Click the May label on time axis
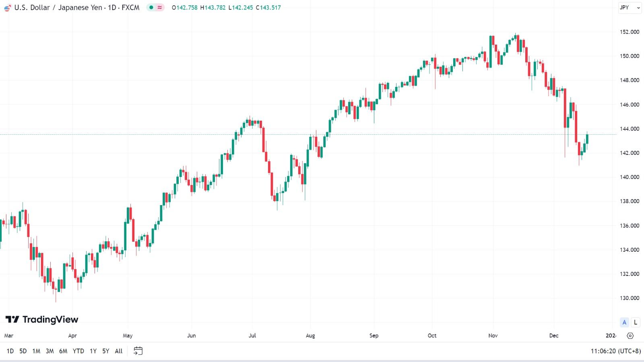The height and width of the screenshot is (362, 644). (128, 335)
